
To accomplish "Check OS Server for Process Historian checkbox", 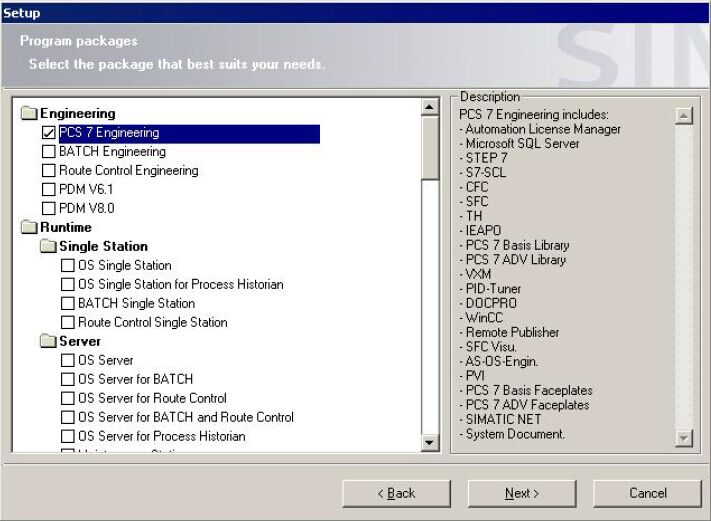I will (x=68, y=436).
